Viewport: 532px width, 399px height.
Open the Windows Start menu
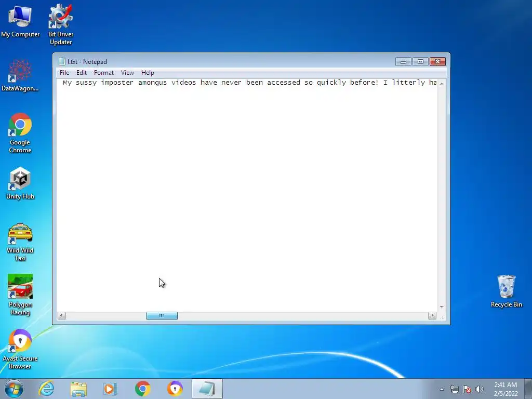pyautogui.click(x=14, y=389)
